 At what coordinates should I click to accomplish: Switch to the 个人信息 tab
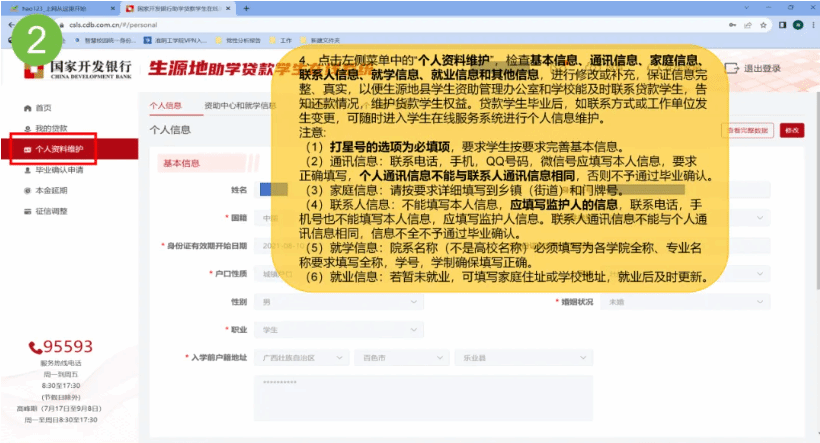click(x=165, y=105)
